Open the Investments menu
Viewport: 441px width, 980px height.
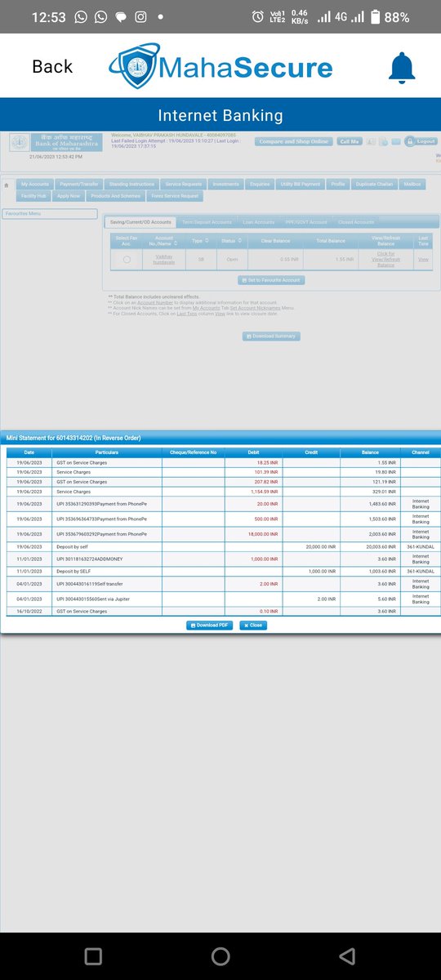[225, 185]
